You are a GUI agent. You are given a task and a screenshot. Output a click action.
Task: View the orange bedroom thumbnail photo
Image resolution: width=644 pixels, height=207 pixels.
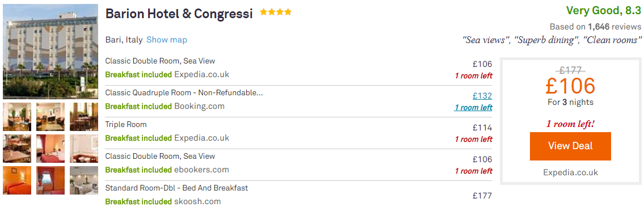[17, 180]
